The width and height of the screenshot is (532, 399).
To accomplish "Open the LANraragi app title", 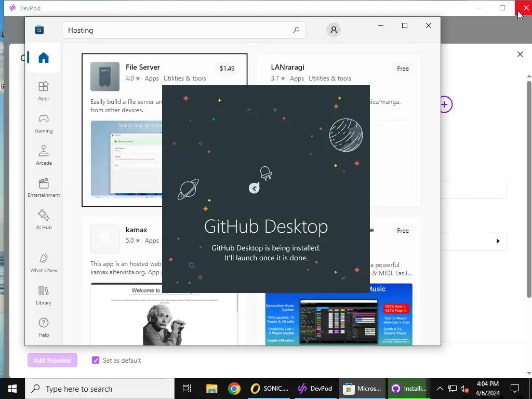I will click(x=287, y=67).
